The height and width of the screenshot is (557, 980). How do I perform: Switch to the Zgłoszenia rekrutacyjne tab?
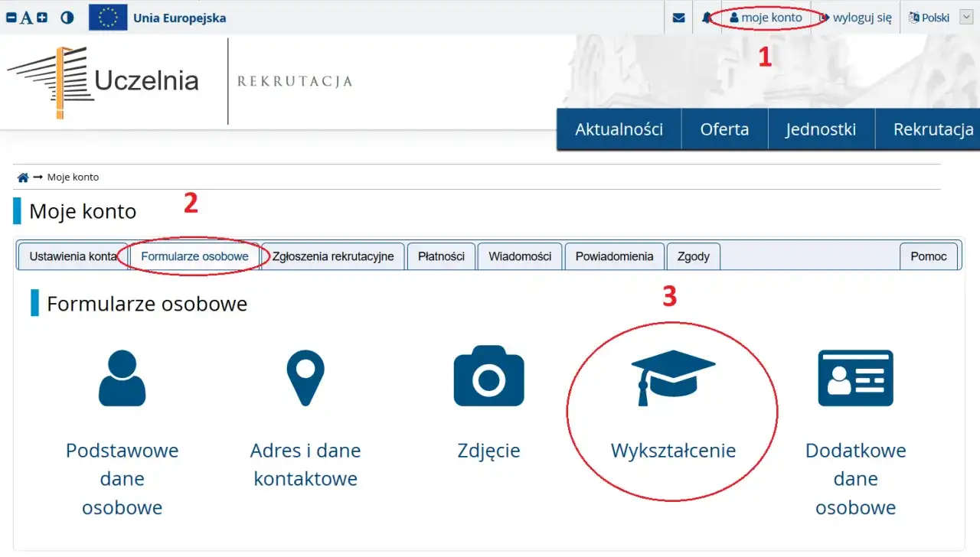coord(332,256)
